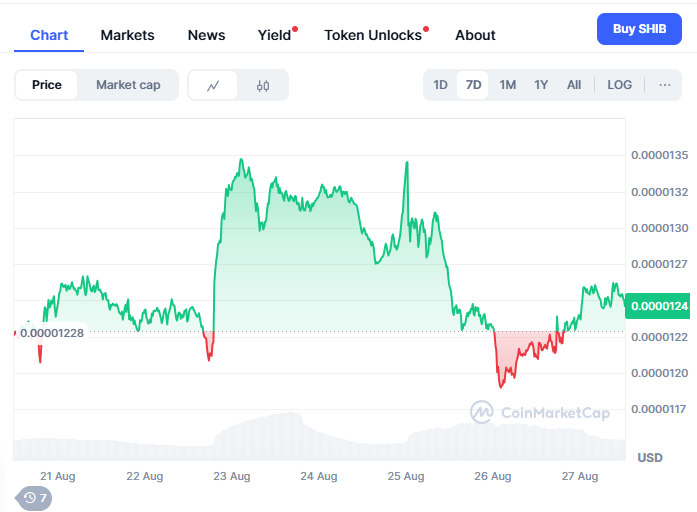Open the three-dot more options menu
Image resolution: width=697 pixels, height=512 pixels.
(x=665, y=85)
